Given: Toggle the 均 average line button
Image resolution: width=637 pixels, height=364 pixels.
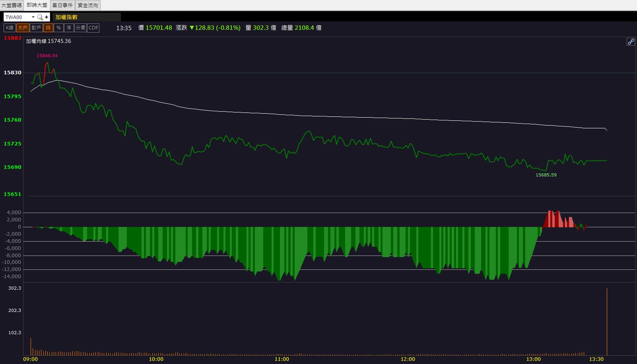Looking at the screenshot, I should click(48, 28).
